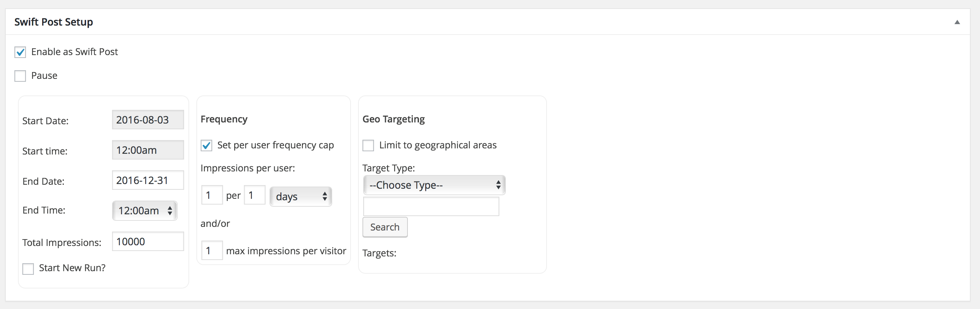The image size is (980, 309).
Task: Focus the max impressions per visitor field
Action: pos(211,251)
